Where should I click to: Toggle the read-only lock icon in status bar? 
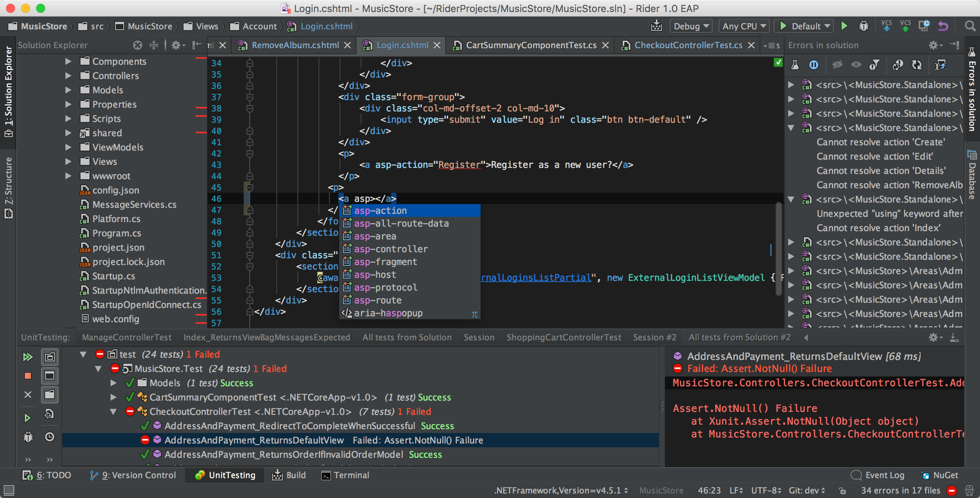coord(842,490)
